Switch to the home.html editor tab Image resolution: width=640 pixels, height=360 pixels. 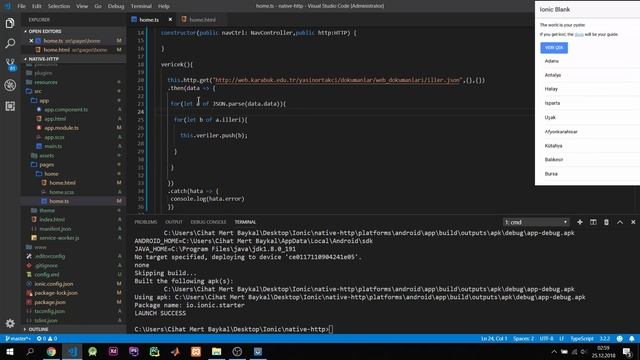[x=202, y=20]
